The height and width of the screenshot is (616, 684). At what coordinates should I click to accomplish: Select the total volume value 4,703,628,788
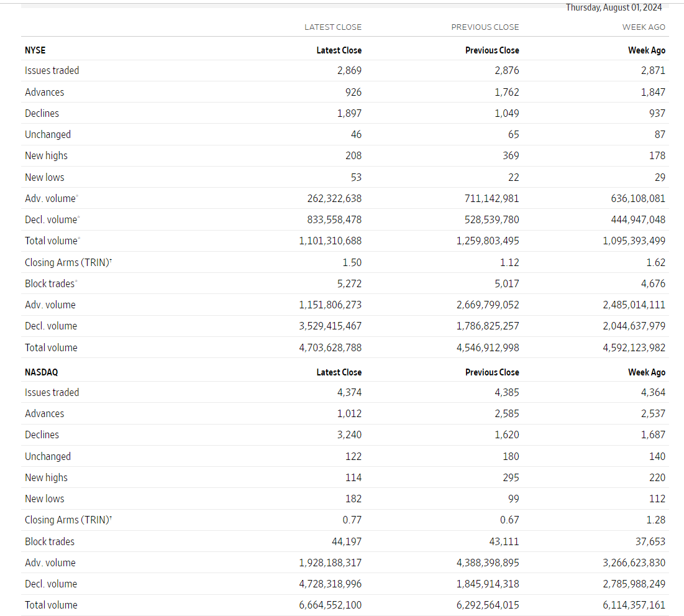(x=331, y=347)
